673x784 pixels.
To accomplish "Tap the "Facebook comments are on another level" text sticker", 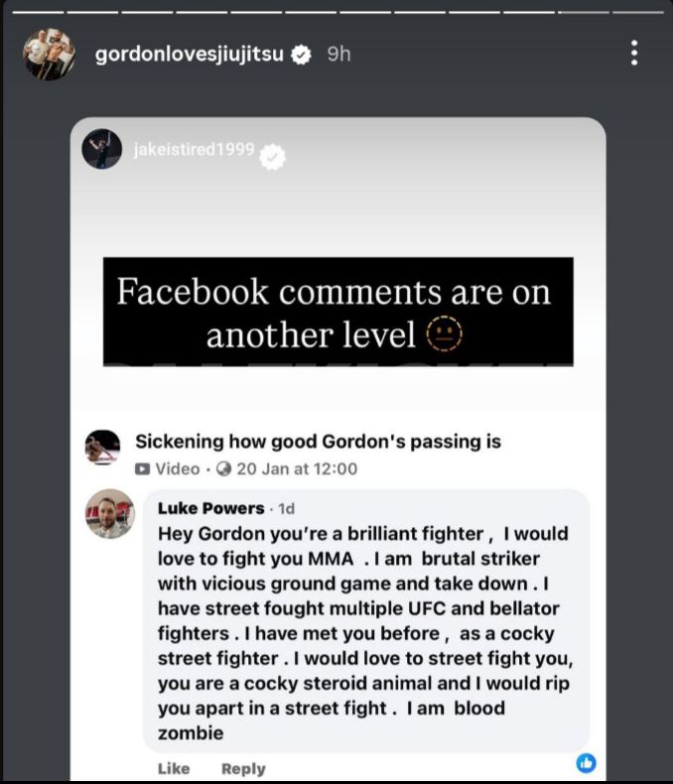I will pos(337,312).
